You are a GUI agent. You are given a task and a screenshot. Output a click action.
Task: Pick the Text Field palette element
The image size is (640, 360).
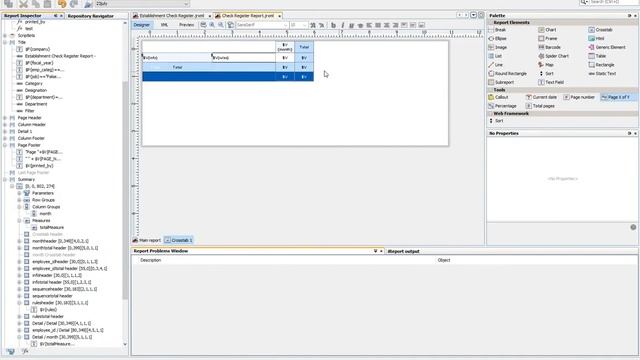[551, 82]
